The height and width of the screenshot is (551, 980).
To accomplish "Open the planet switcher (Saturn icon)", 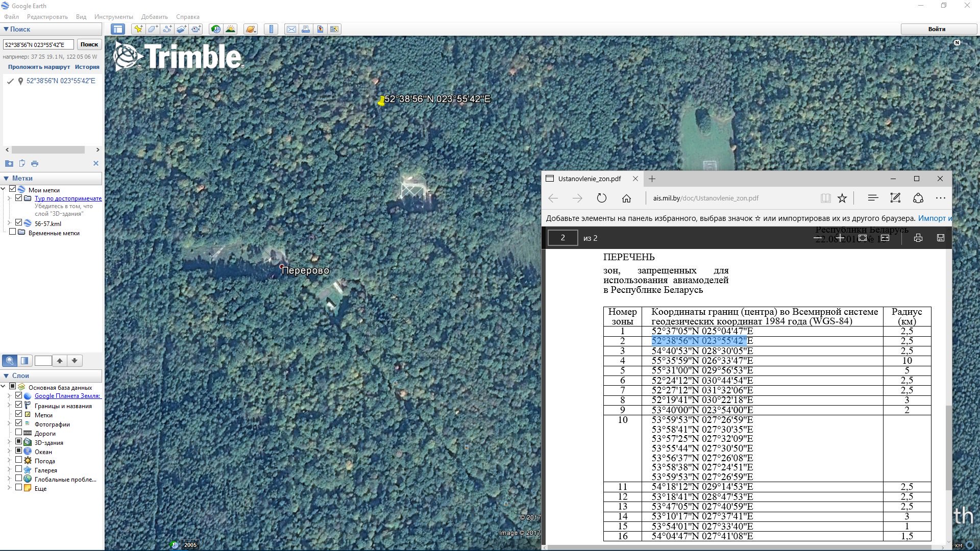I will (250, 29).
